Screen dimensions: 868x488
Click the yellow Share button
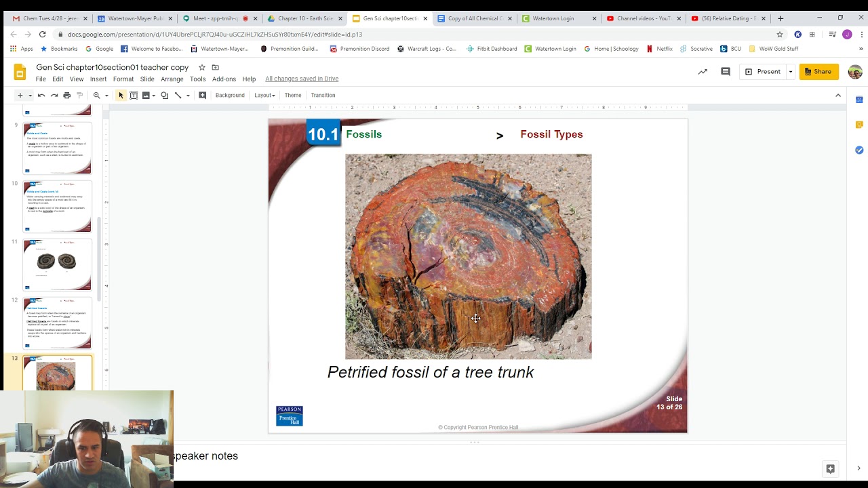[x=818, y=72]
